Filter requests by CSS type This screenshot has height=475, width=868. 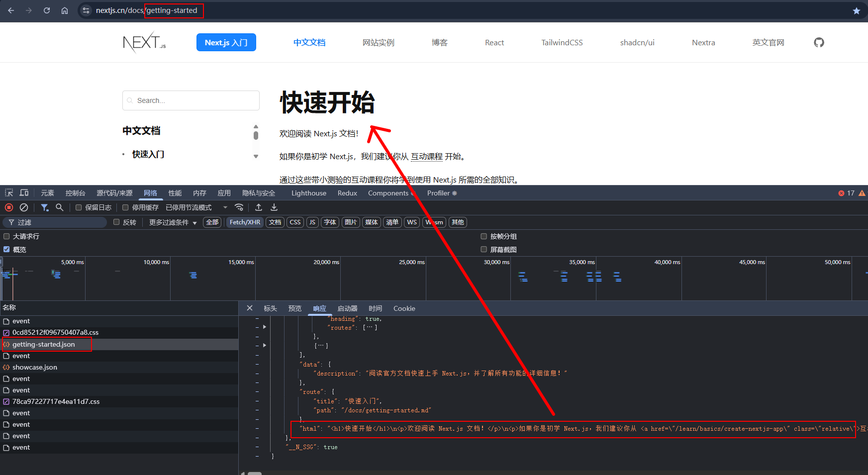(295, 222)
